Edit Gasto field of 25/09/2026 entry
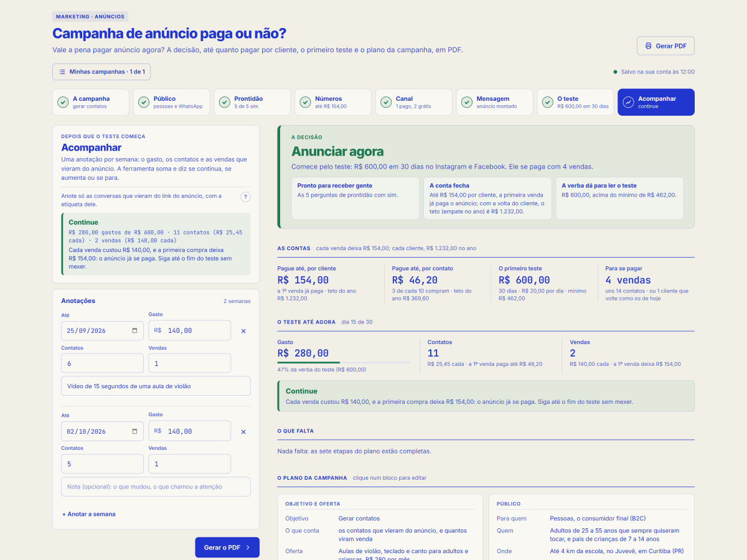The image size is (747, 560). tap(189, 330)
